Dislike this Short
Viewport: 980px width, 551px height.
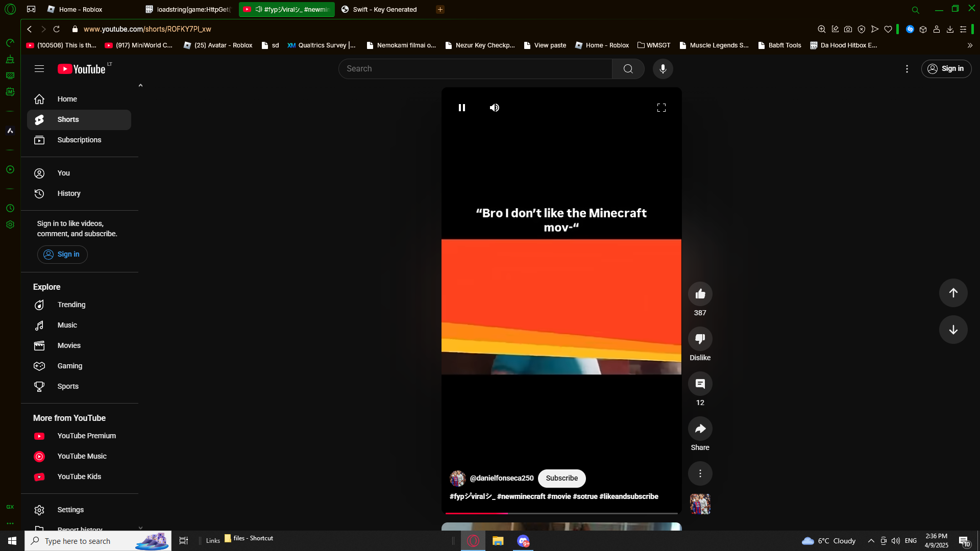700,339
